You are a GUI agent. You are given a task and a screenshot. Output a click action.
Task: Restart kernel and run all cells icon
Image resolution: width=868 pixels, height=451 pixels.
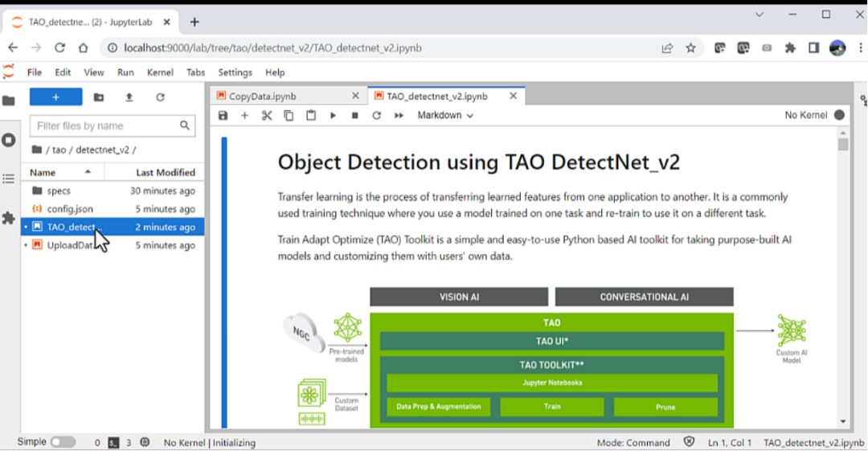399,115
